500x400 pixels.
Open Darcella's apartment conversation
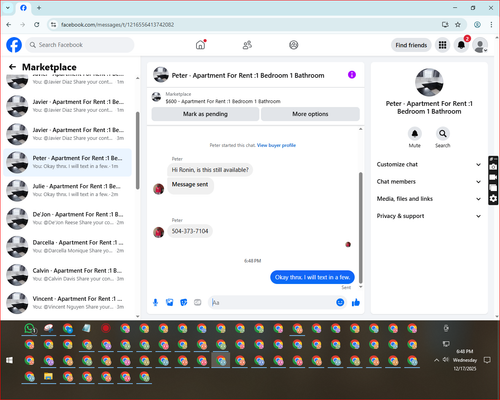click(68, 246)
